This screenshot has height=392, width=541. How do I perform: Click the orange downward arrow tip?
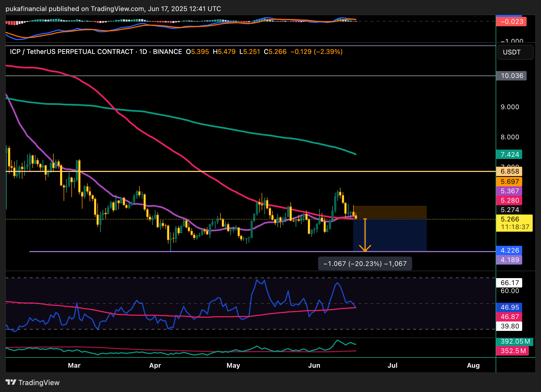point(365,250)
